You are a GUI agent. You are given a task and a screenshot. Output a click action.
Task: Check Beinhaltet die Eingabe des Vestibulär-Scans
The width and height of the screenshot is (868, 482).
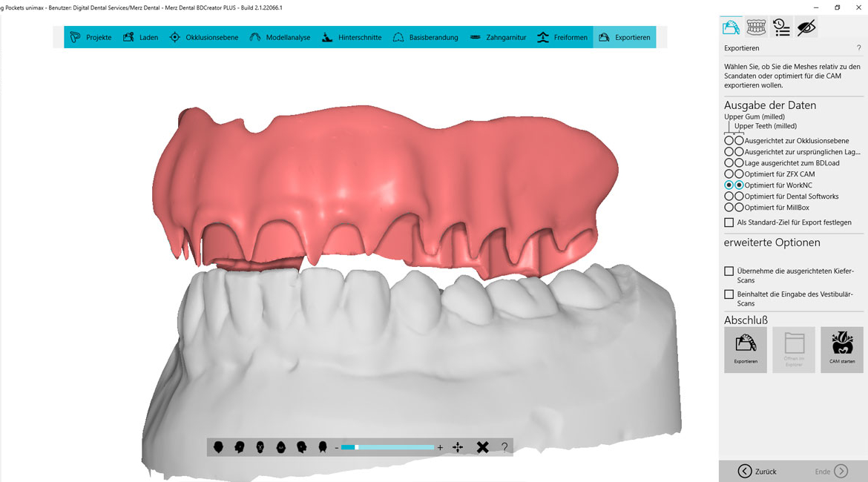(x=729, y=294)
